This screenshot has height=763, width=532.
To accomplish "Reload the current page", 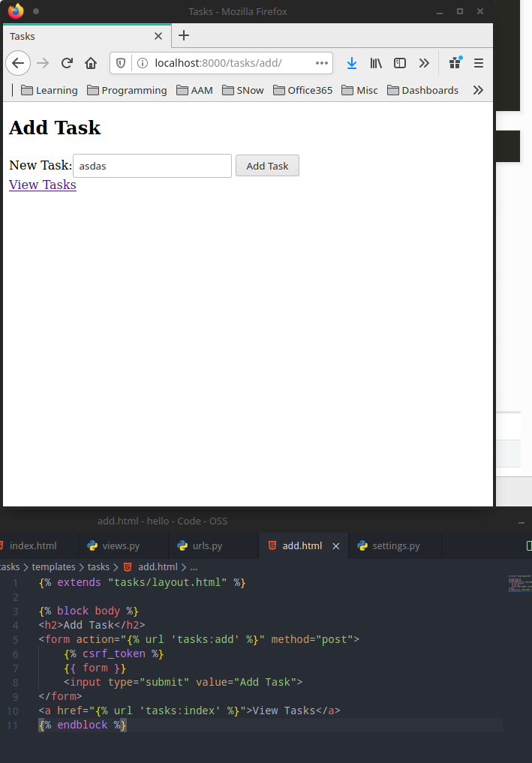I will click(x=68, y=63).
